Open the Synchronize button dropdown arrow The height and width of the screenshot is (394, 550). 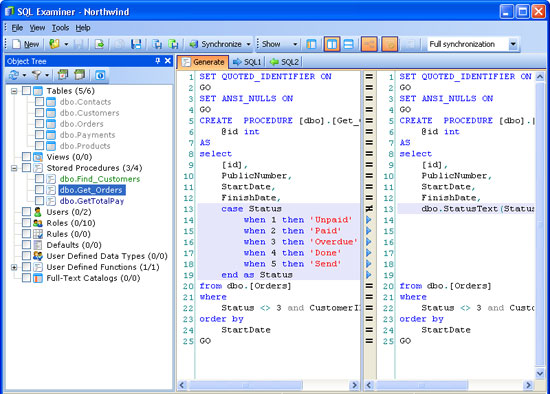248,44
